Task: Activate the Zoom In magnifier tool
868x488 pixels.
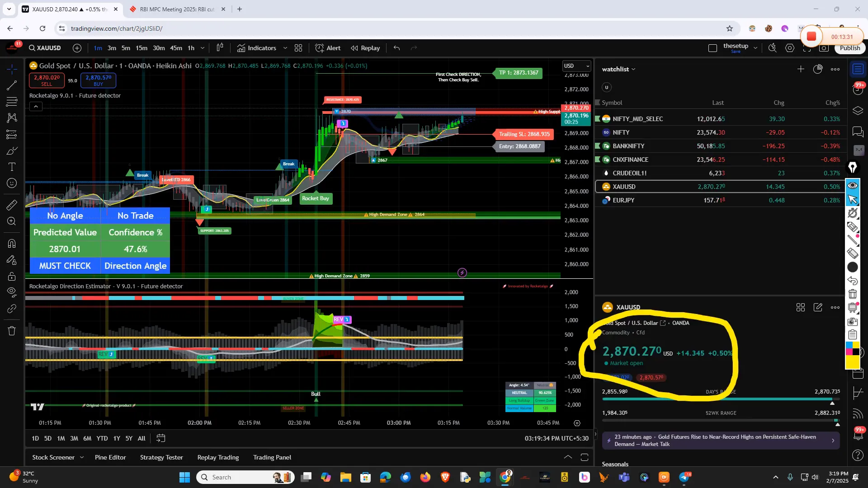Action: coord(12,221)
